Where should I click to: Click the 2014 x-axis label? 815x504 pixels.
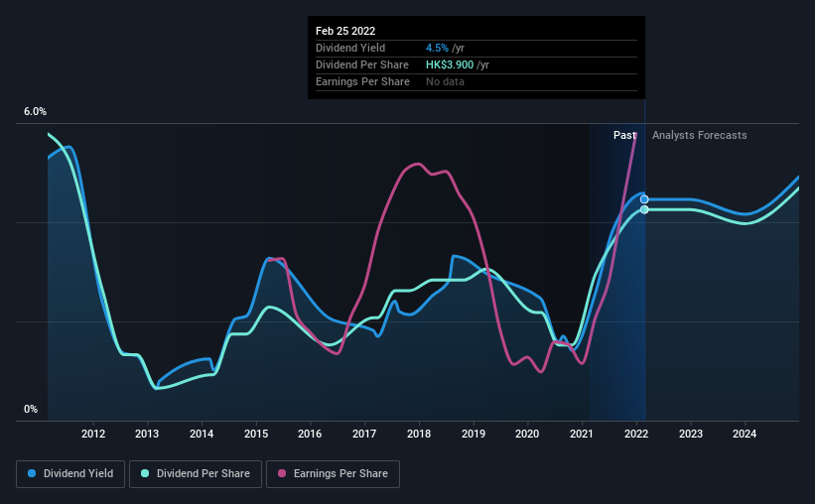pos(202,434)
